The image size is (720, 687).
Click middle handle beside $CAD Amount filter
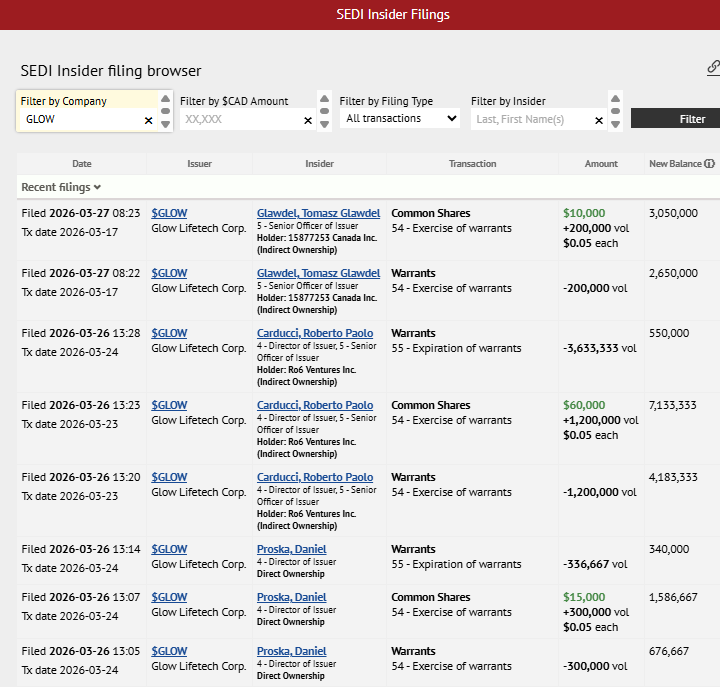(325, 111)
